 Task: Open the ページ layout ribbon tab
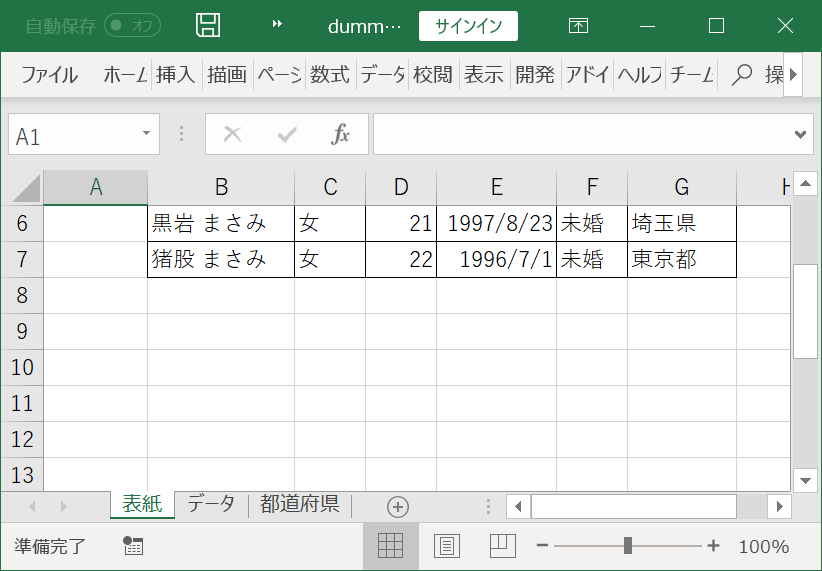point(279,75)
